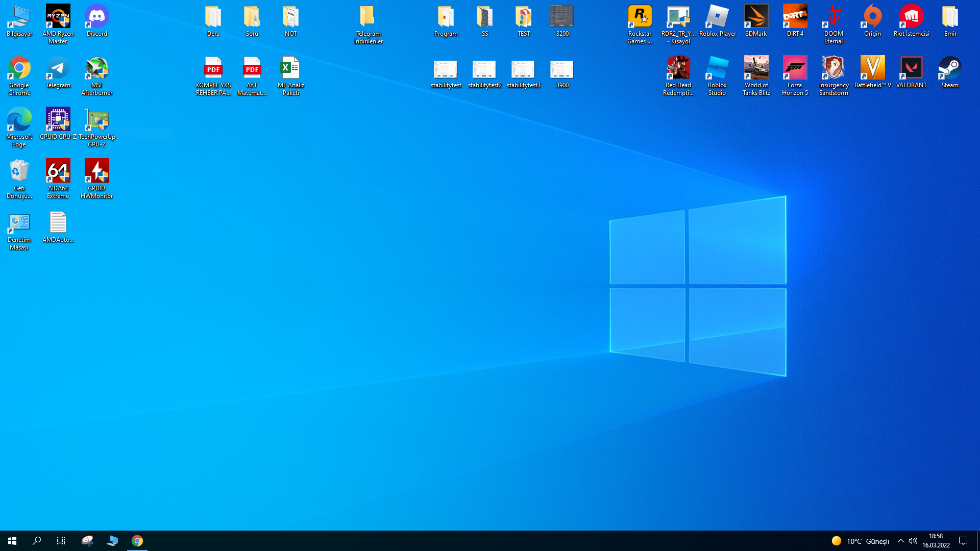Open the computer app pinned on taskbar
The image size is (980, 551).
(x=112, y=541)
